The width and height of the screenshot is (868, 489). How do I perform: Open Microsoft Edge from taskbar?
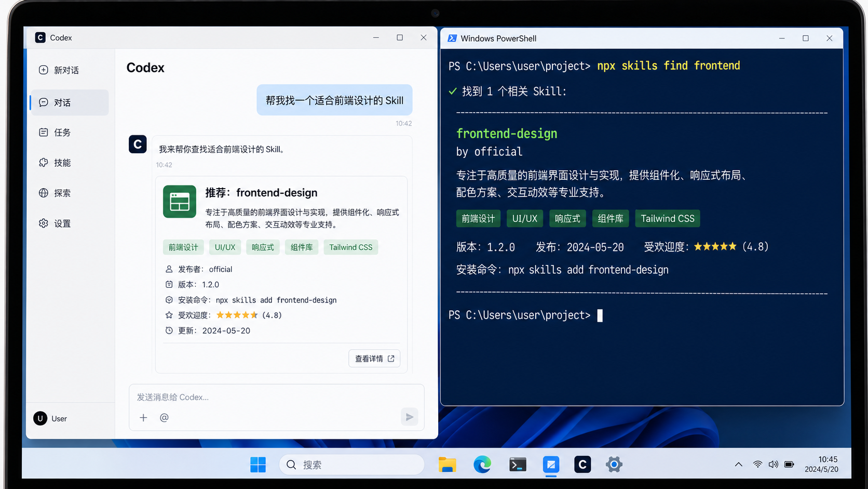point(482,465)
